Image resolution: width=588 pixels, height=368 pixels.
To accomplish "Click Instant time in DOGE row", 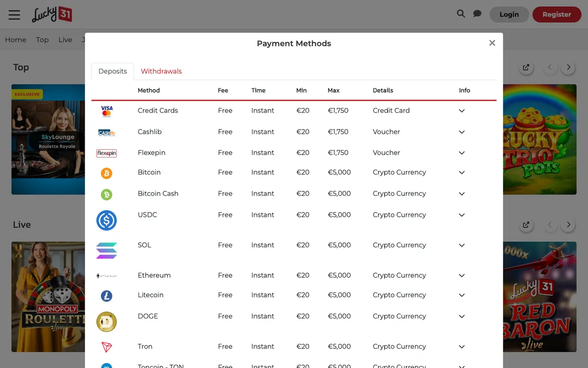I will [x=263, y=316].
